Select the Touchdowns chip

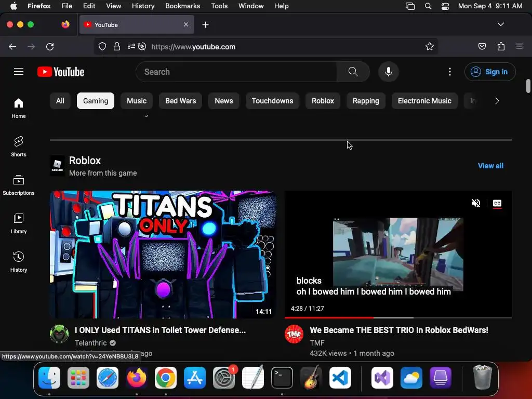click(272, 101)
